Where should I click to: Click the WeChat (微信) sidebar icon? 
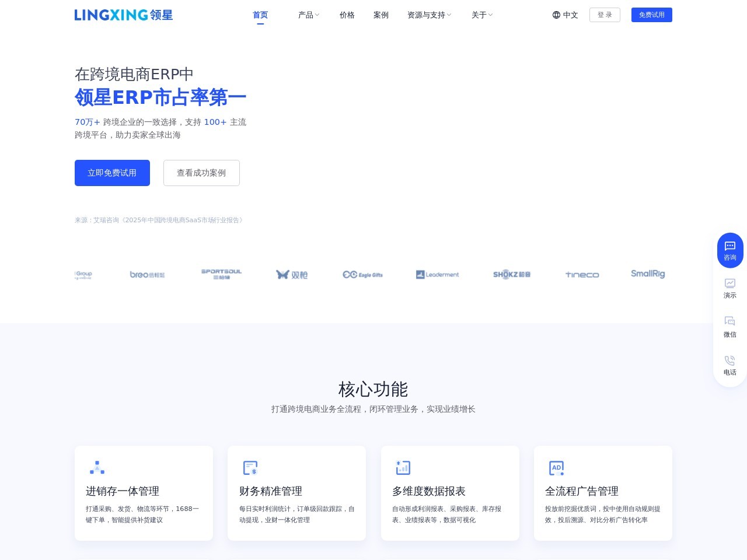[x=729, y=321]
